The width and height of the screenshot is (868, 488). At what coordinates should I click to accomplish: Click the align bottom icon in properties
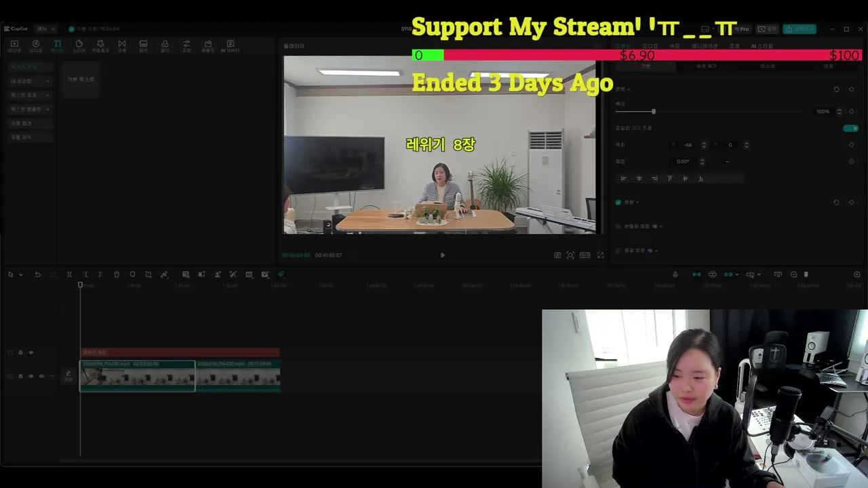pyautogui.click(x=701, y=178)
